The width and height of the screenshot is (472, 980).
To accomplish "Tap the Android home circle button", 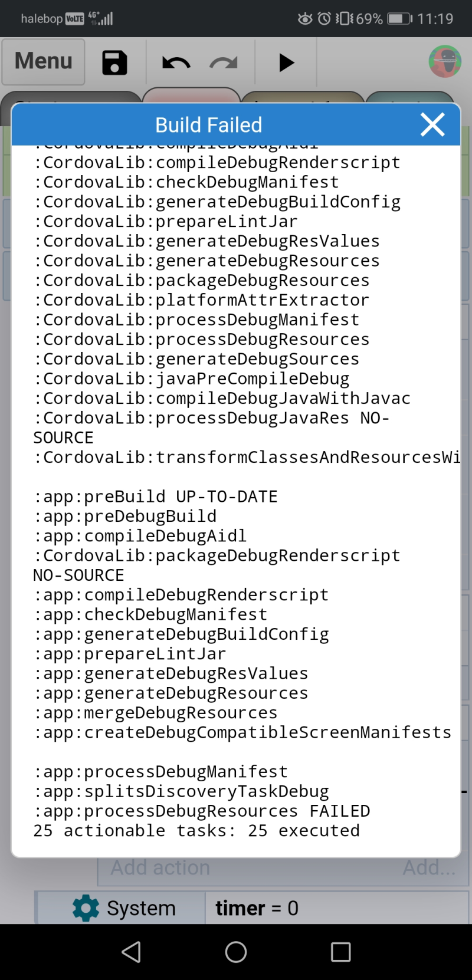I will tap(236, 952).
